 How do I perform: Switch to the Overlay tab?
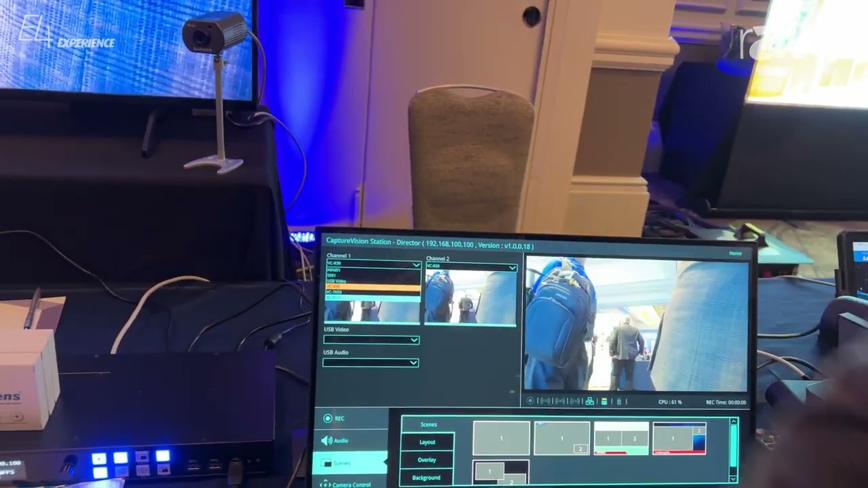(427, 460)
